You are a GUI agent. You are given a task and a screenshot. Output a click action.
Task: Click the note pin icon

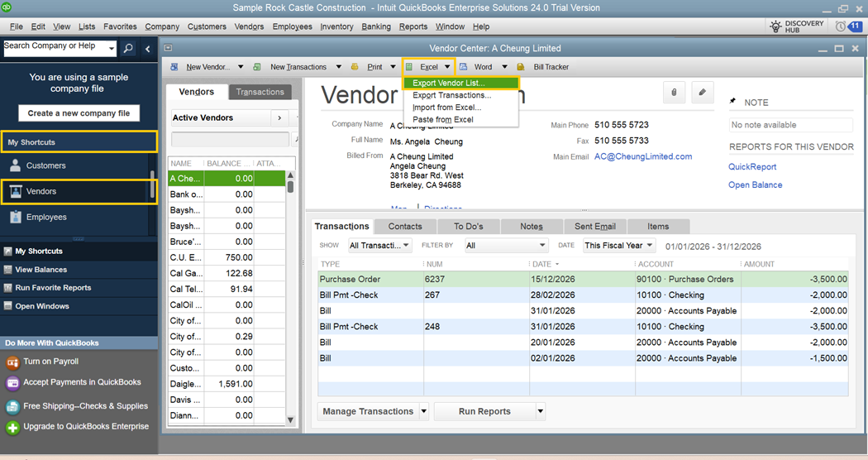pos(733,102)
